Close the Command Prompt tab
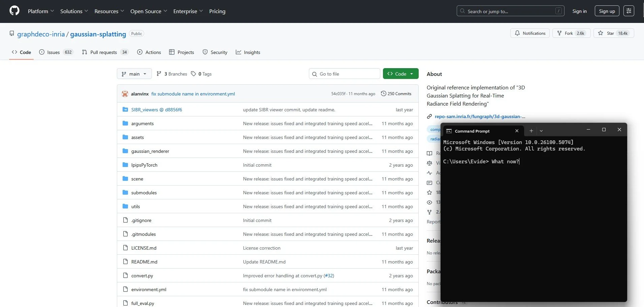 click(x=517, y=131)
